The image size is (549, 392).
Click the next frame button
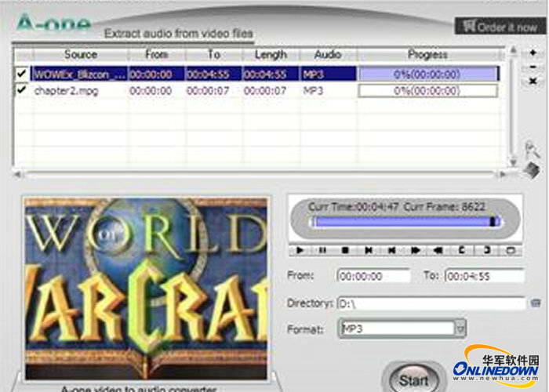[369, 250]
